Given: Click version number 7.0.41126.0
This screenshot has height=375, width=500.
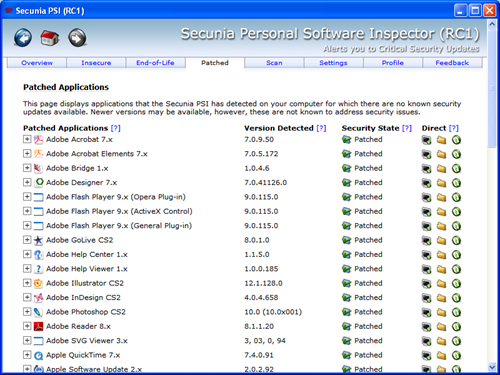Looking at the screenshot, I should (x=265, y=183).
